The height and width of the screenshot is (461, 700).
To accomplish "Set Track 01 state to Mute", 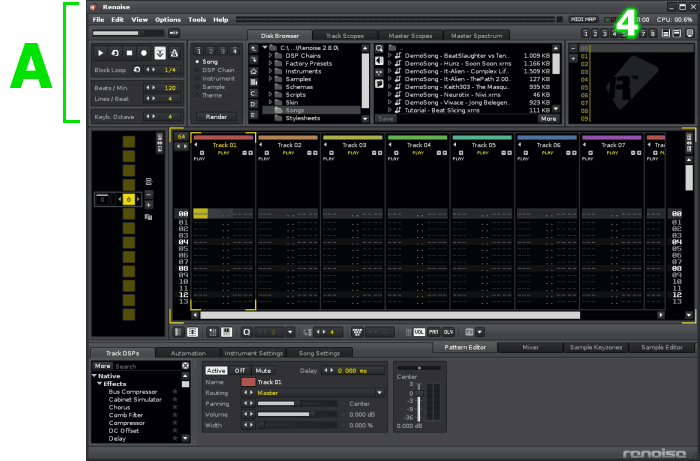I will (x=263, y=370).
